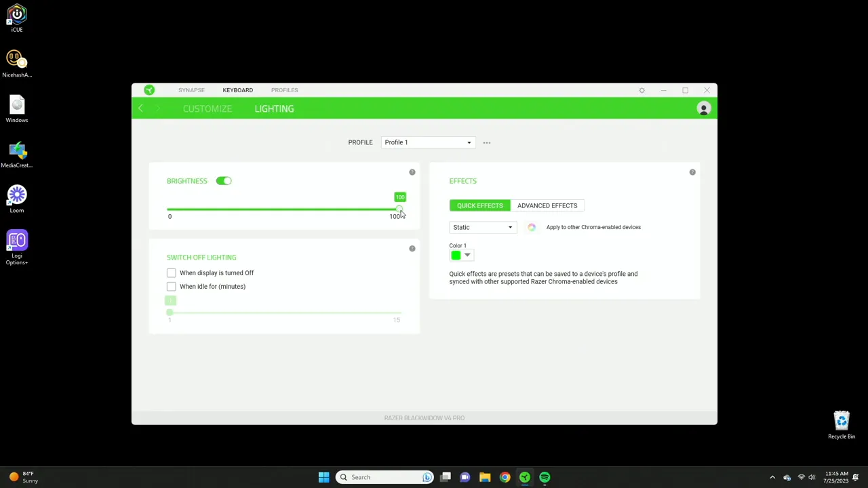Expand the Color 1 picker dropdown

467,255
